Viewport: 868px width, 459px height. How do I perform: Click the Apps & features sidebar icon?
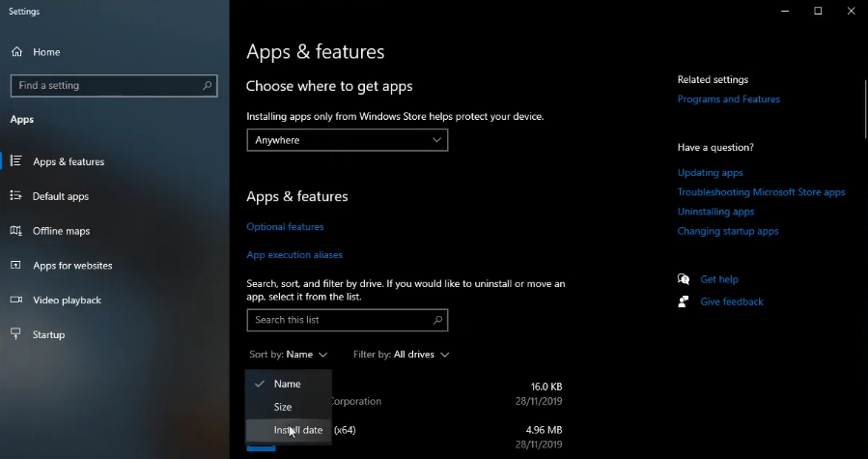pos(16,161)
